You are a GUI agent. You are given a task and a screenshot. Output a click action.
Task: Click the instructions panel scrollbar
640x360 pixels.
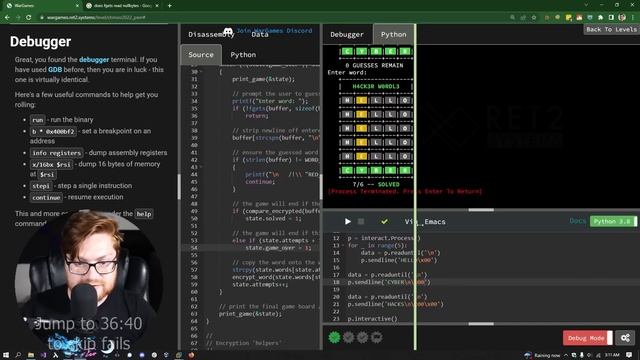pyautogui.click(x=179, y=186)
